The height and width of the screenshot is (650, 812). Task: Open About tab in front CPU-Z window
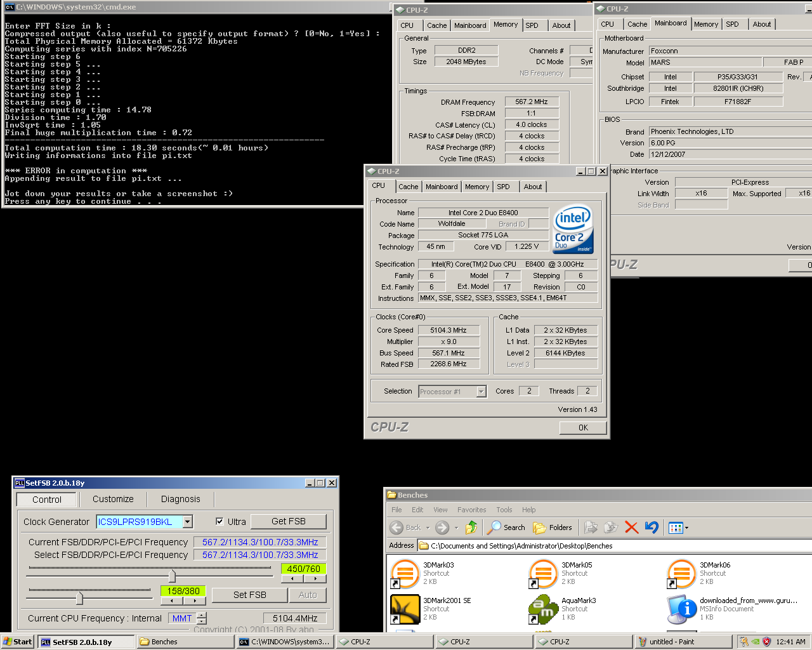click(533, 187)
